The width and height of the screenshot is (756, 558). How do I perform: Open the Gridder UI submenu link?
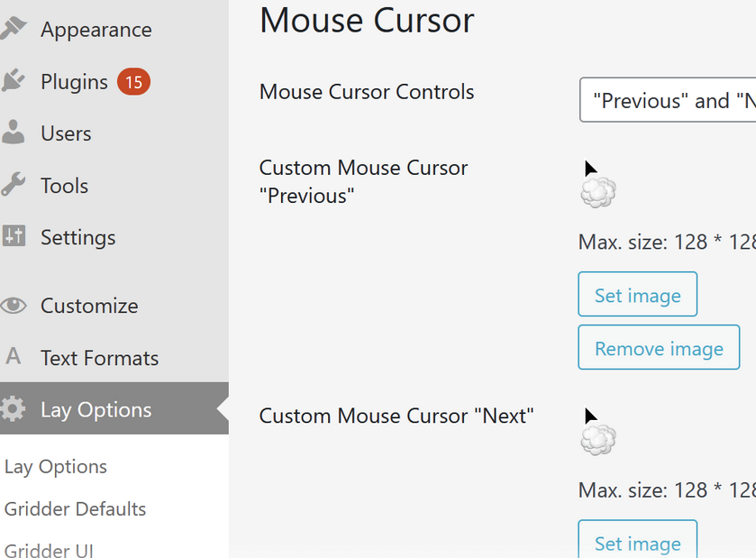49,549
